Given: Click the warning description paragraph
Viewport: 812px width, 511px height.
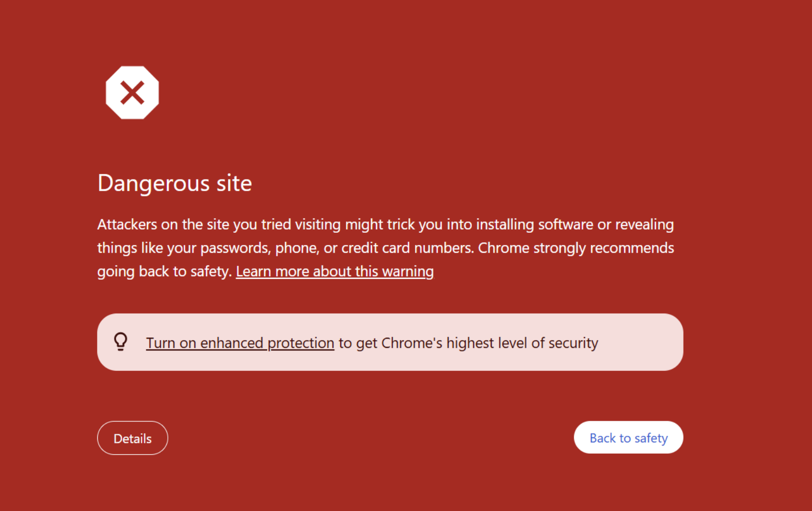Looking at the screenshot, I should click(x=385, y=248).
